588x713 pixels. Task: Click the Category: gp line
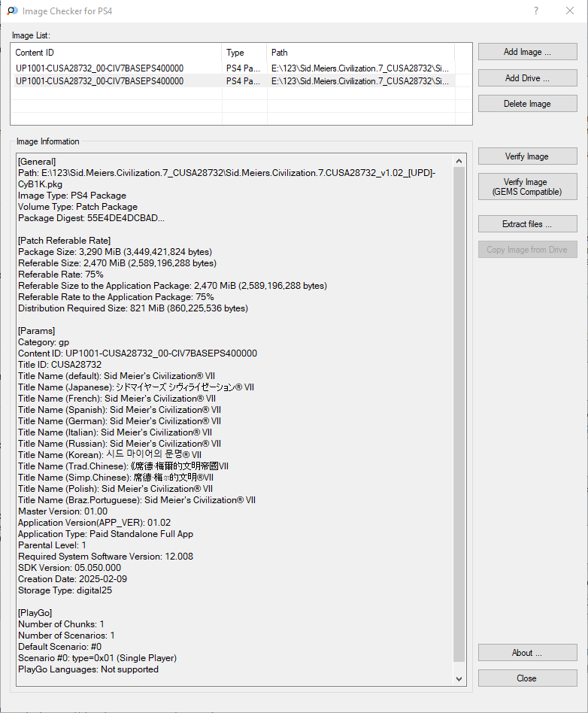pos(44,342)
